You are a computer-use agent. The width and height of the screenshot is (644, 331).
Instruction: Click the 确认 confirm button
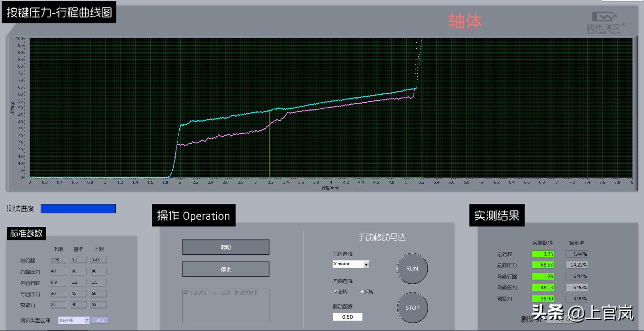pos(100,320)
